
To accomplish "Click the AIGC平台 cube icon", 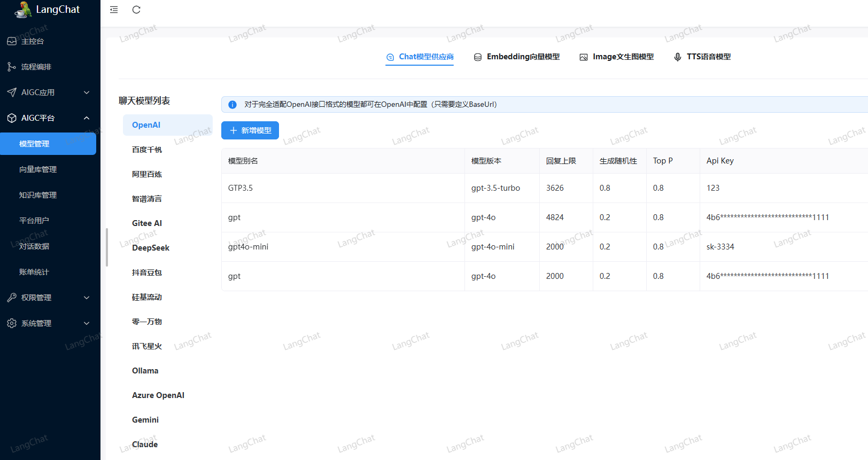I will [x=12, y=118].
